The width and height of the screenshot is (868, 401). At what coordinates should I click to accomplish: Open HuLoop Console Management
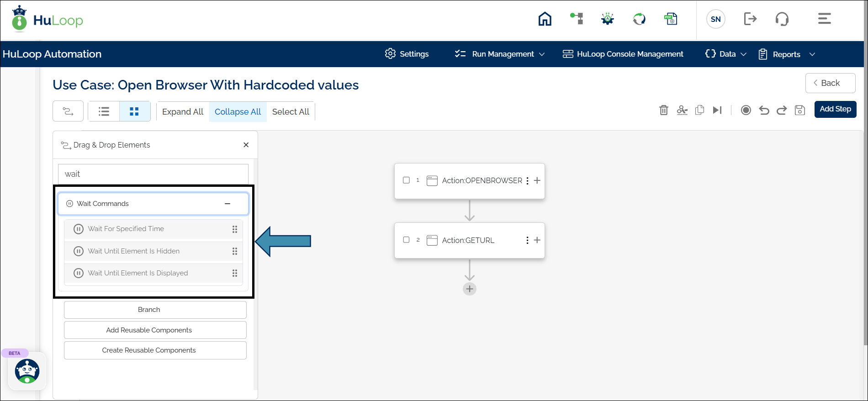(x=623, y=54)
